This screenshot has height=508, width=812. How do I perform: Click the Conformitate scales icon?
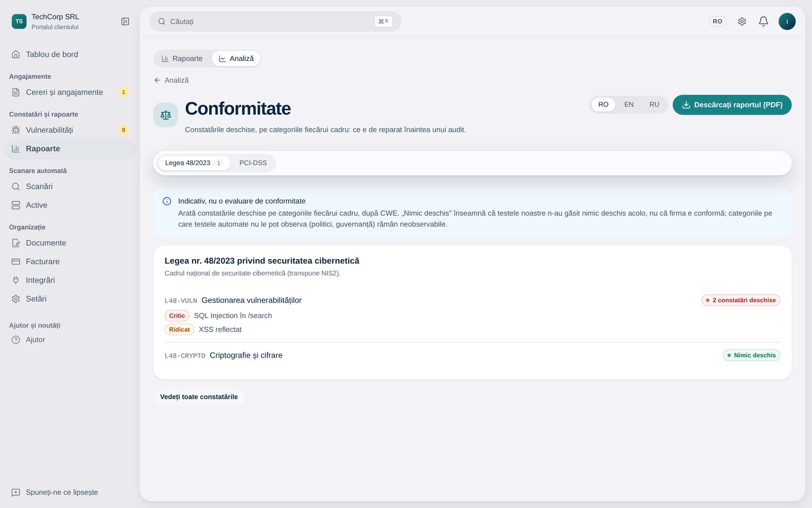click(x=166, y=115)
